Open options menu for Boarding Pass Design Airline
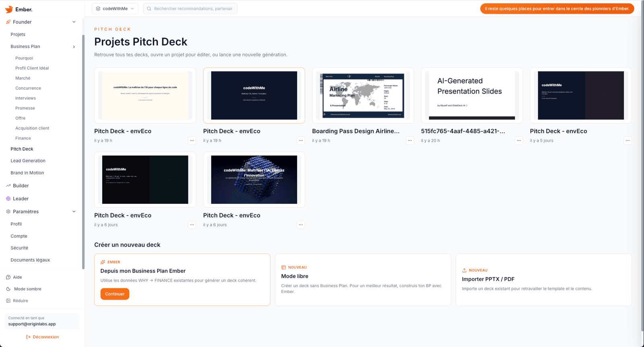 pos(410,140)
